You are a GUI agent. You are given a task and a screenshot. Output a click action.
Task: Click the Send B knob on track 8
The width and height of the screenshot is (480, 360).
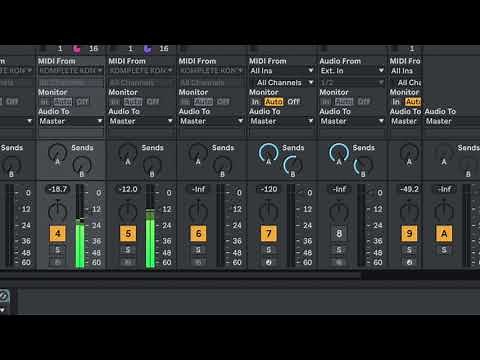coord(363,165)
